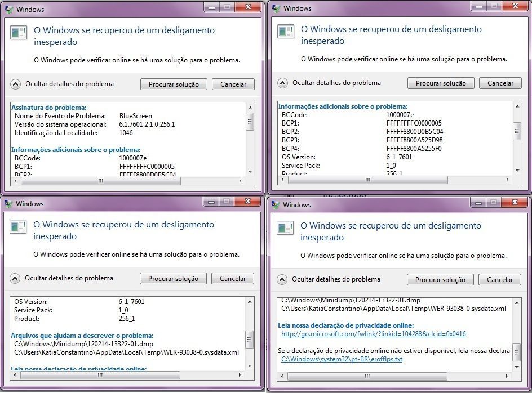Click Cancelar in the Arquivos que ajudam dialog
This screenshot has width=532, height=393.
(232, 278)
